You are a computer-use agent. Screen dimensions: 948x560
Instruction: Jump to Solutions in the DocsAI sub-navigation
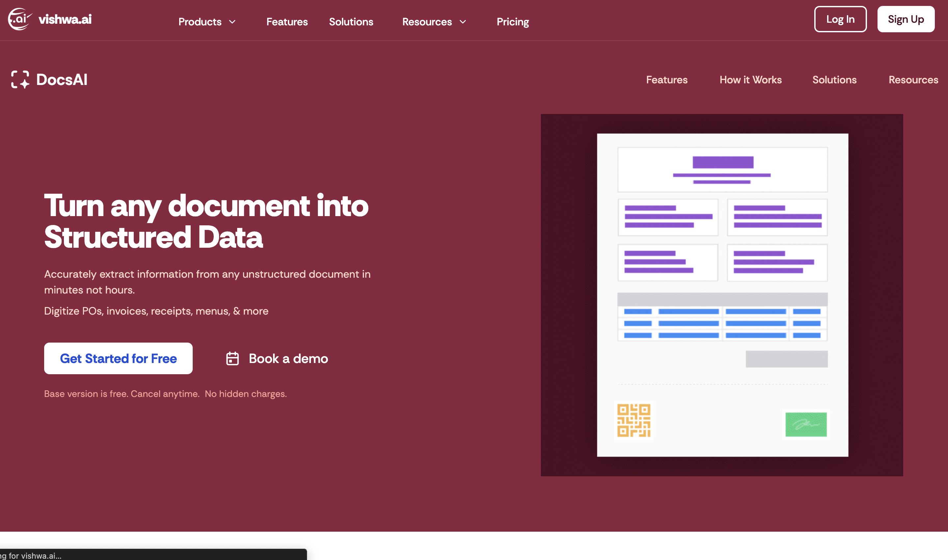[x=834, y=80]
